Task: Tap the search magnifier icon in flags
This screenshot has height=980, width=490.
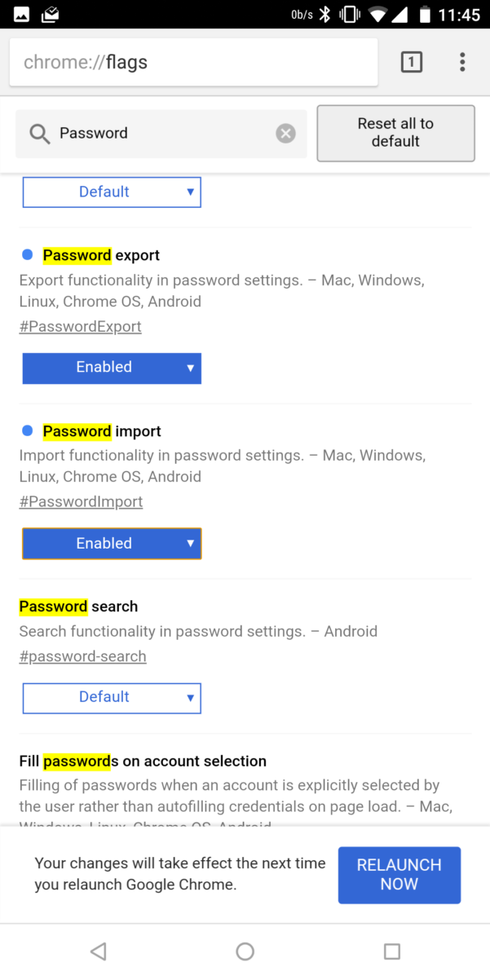Action: pyautogui.click(x=39, y=134)
